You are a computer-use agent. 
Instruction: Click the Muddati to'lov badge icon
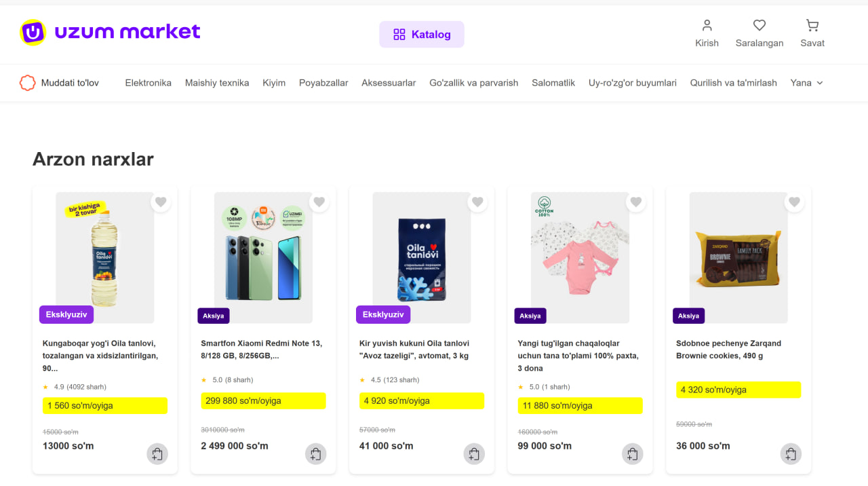coord(27,83)
